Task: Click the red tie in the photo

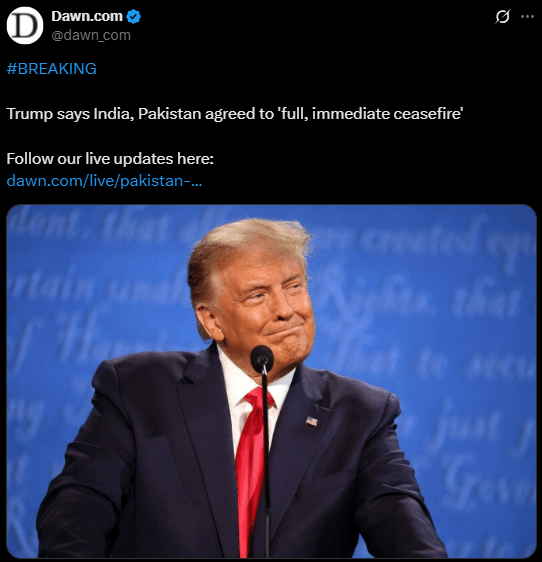Action: point(253,466)
